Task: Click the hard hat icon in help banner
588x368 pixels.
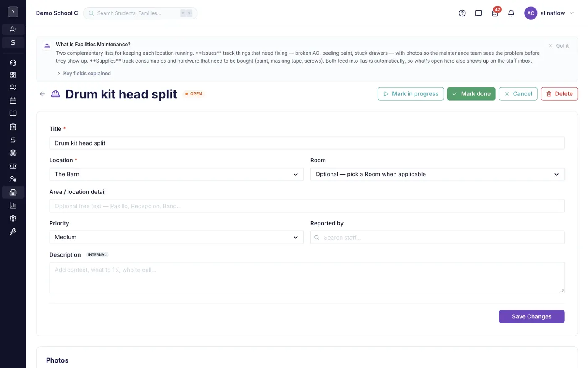Action: (x=47, y=45)
